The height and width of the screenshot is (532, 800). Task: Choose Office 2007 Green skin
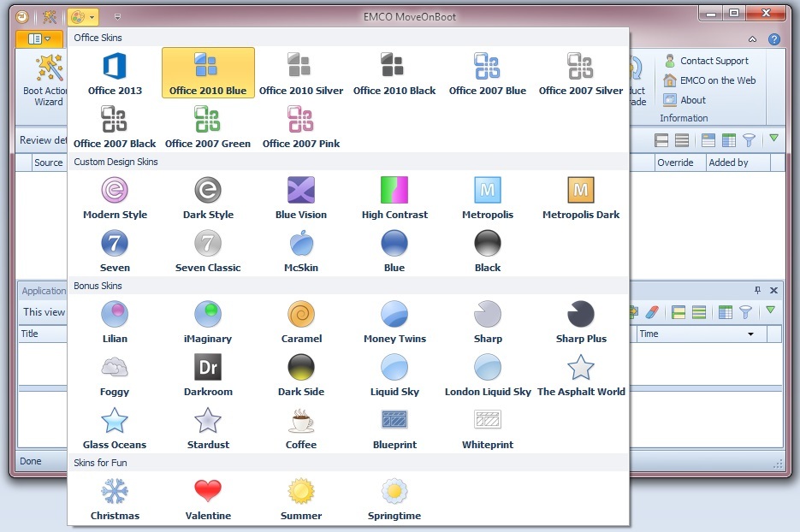coord(208,127)
